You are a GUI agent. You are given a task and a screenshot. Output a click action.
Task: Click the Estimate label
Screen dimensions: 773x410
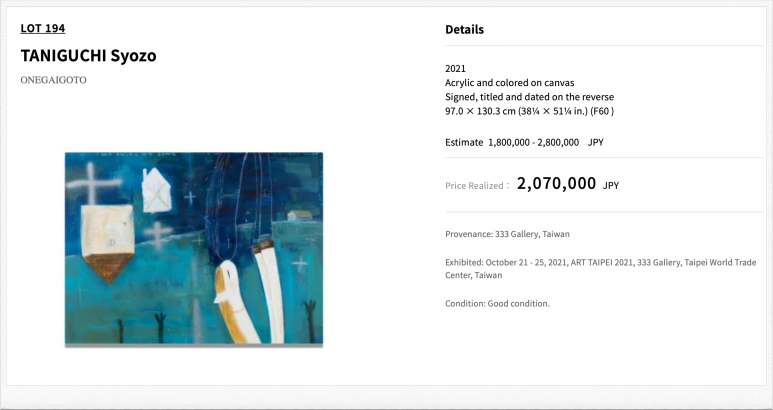click(x=464, y=143)
